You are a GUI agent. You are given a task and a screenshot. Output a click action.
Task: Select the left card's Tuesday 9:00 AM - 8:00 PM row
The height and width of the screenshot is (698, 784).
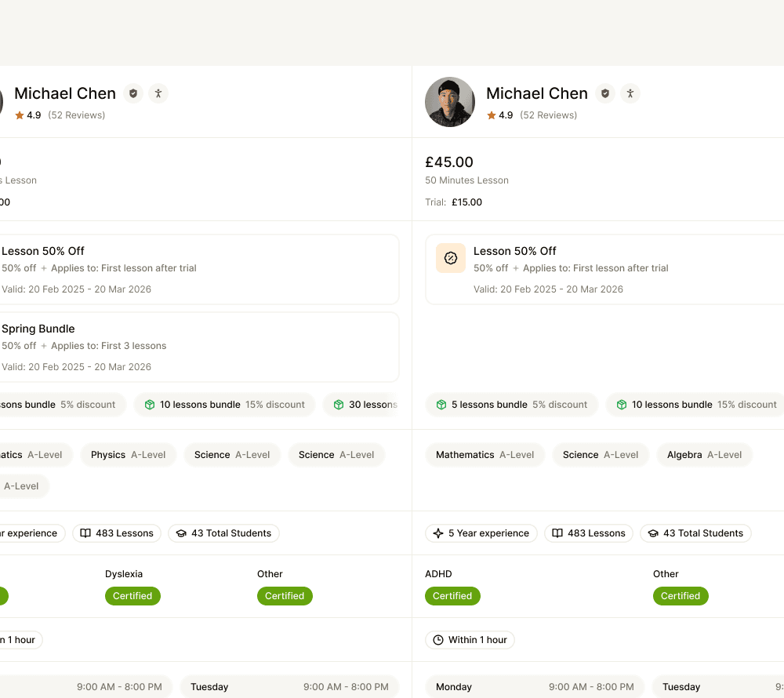click(x=289, y=687)
